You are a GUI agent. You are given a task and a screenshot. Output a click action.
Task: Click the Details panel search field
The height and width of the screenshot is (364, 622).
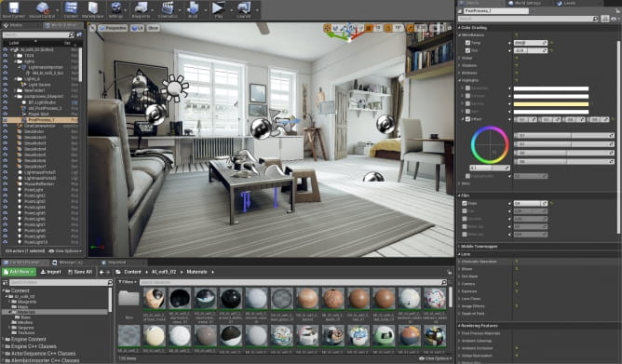(528, 19)
